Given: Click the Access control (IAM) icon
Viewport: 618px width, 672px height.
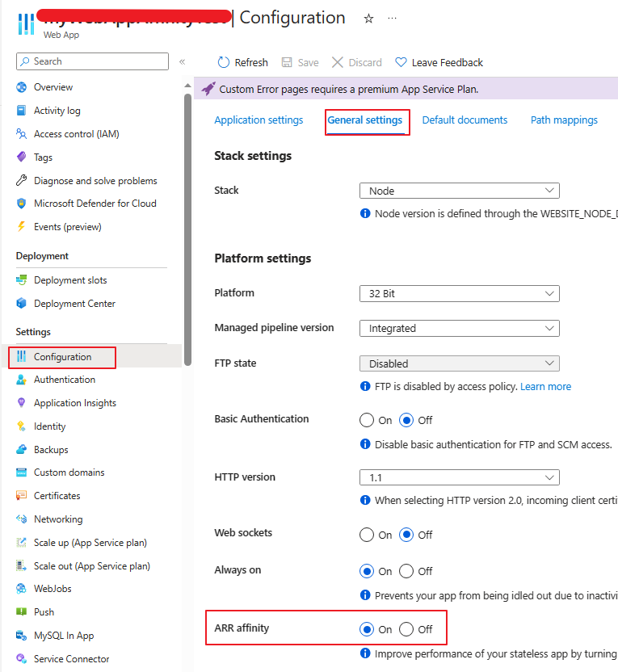Looking at the screenshot, I should 22,134.
